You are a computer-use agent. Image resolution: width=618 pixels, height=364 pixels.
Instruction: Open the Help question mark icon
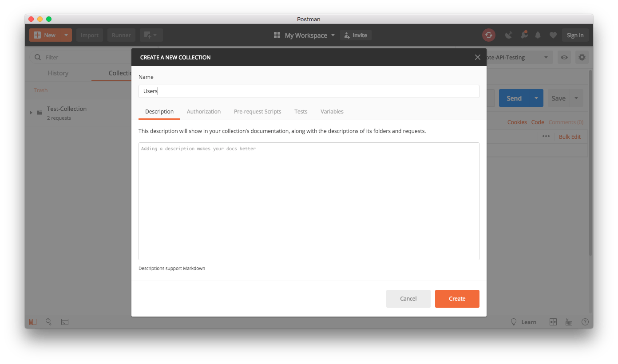click(x=585, y=321)
